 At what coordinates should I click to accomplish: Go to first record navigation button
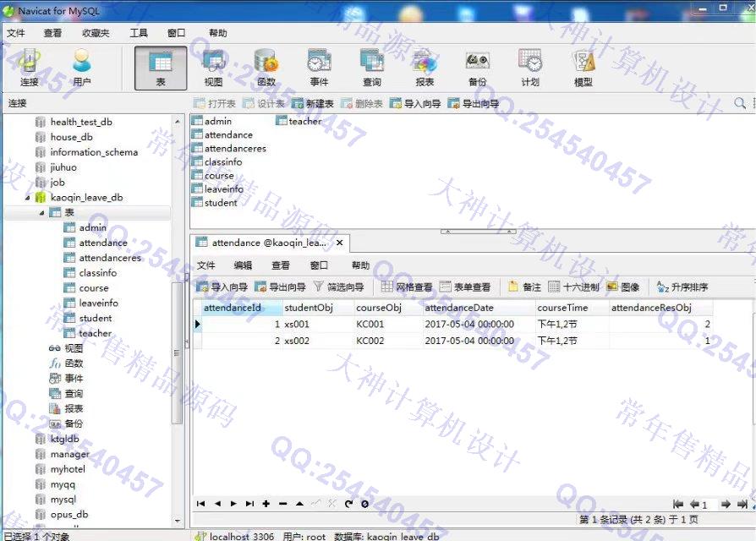pos(201,504)
